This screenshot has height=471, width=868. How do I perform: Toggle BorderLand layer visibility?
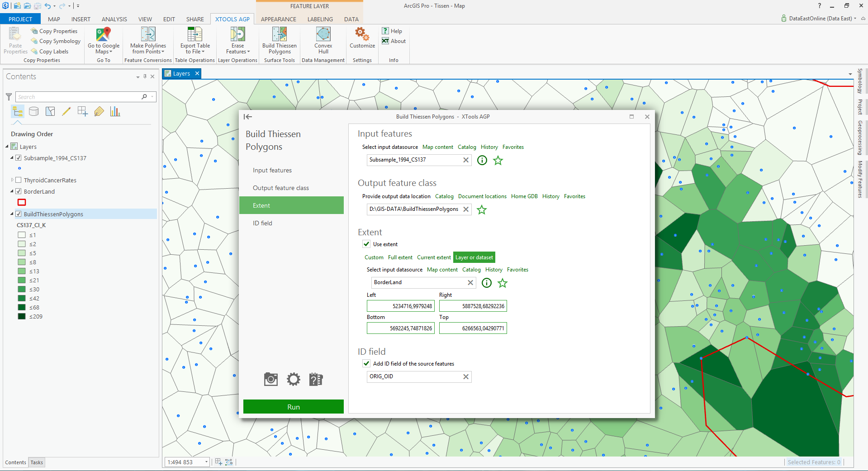[x=19, y=191]
